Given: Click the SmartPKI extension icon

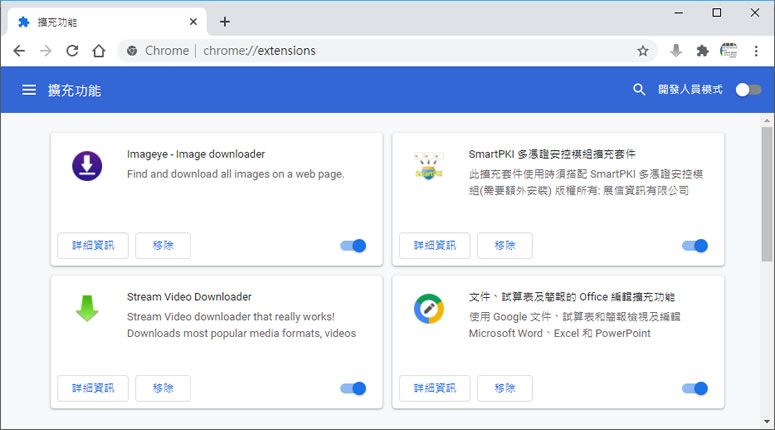Looking at the screenshot, I should click(x=429, y=166).
